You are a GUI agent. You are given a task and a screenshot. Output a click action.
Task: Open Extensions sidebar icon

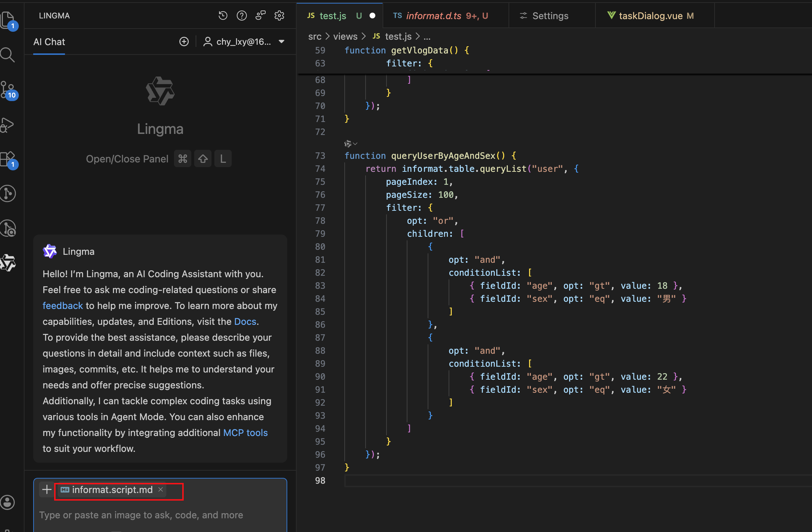[8, 159]
